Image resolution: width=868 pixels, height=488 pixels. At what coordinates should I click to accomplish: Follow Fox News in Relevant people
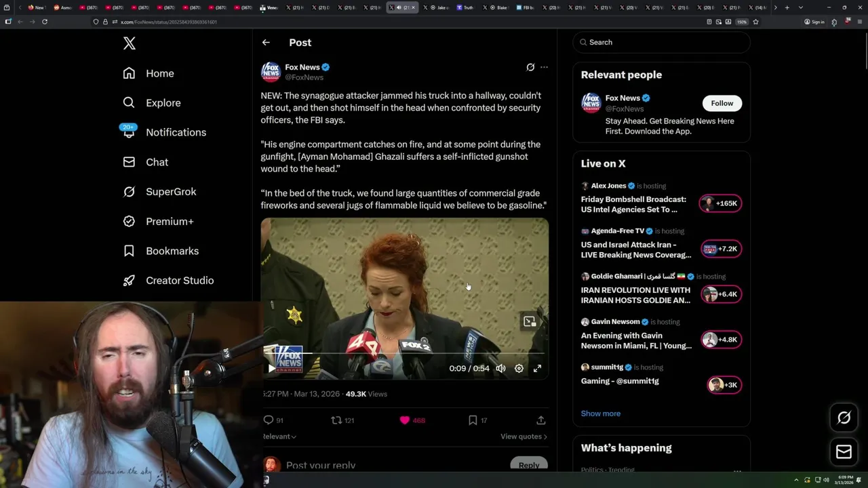(x=722, y=103)
